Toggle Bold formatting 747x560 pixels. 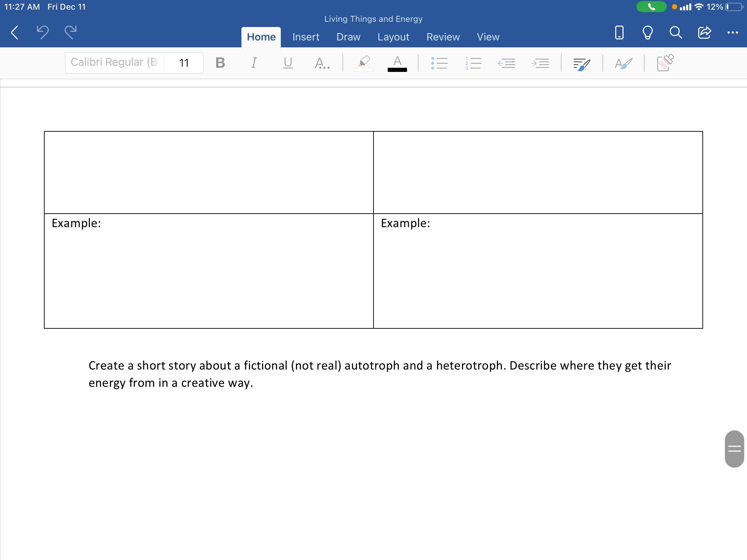pyautogui.click(x=220, y=63)
